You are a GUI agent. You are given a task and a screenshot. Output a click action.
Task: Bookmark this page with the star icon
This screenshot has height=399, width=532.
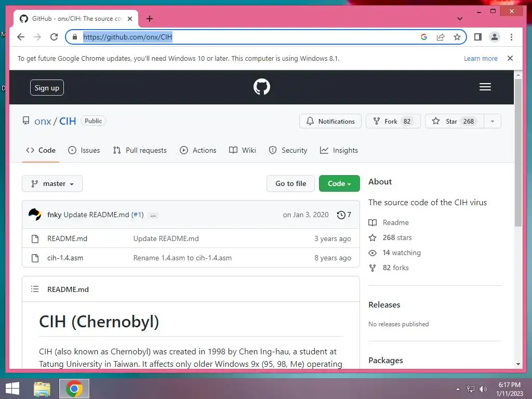(x=457, y=37)
